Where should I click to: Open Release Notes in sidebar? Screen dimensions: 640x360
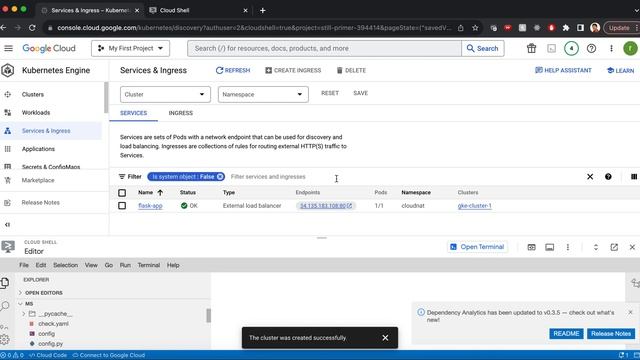40,202
